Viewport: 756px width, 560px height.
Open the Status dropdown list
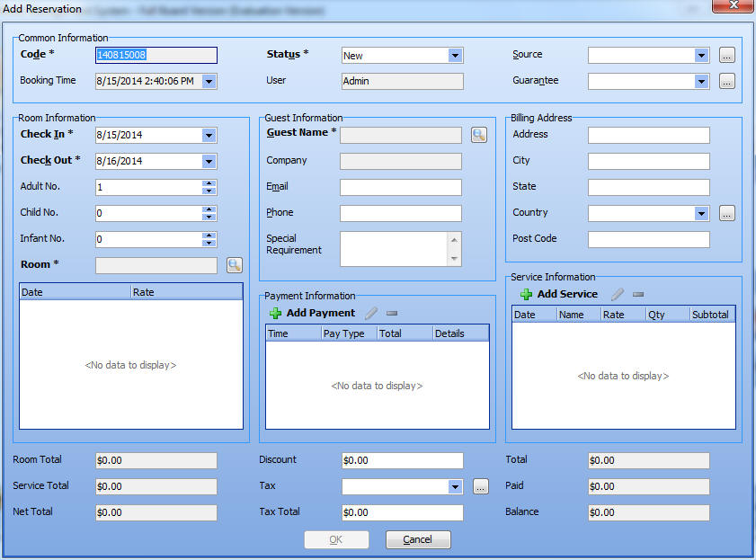[455, 55]
